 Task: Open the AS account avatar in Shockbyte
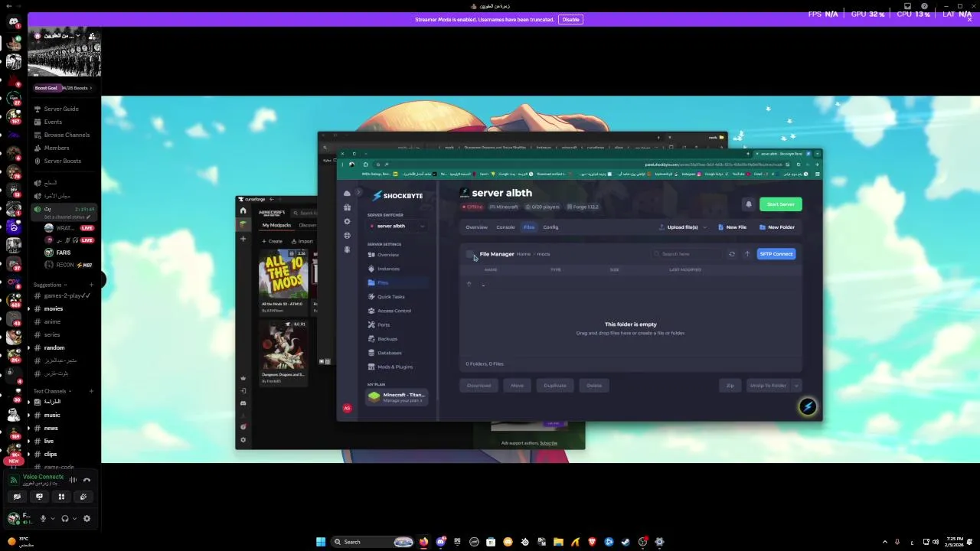click(347, 409)
